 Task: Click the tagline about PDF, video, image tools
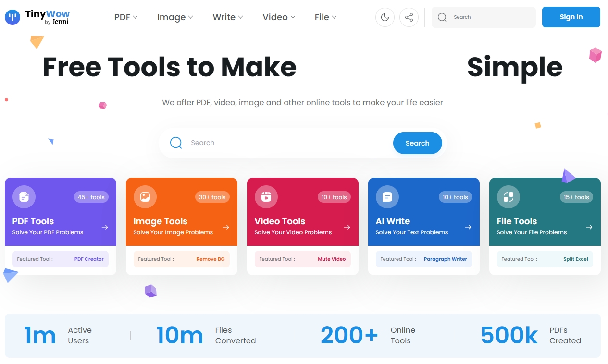tap(302, 102)
